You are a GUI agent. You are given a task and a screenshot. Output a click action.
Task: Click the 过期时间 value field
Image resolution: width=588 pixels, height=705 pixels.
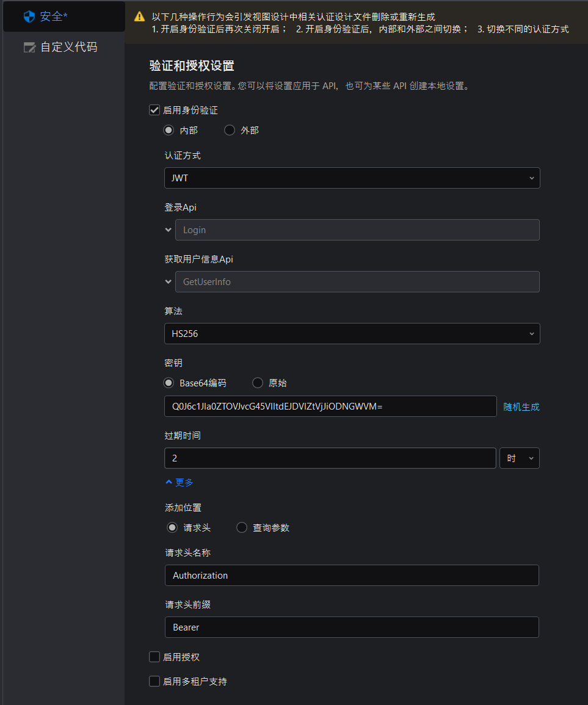coord(330,458)
